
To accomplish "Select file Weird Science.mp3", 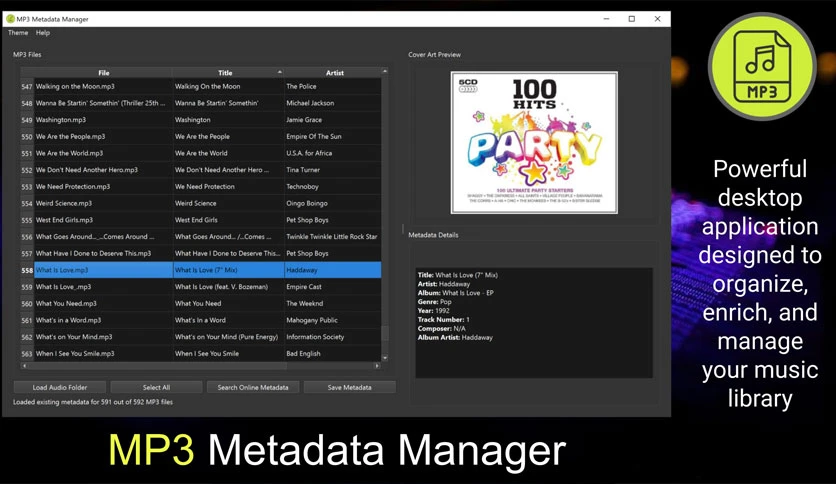I will point(63,203).
